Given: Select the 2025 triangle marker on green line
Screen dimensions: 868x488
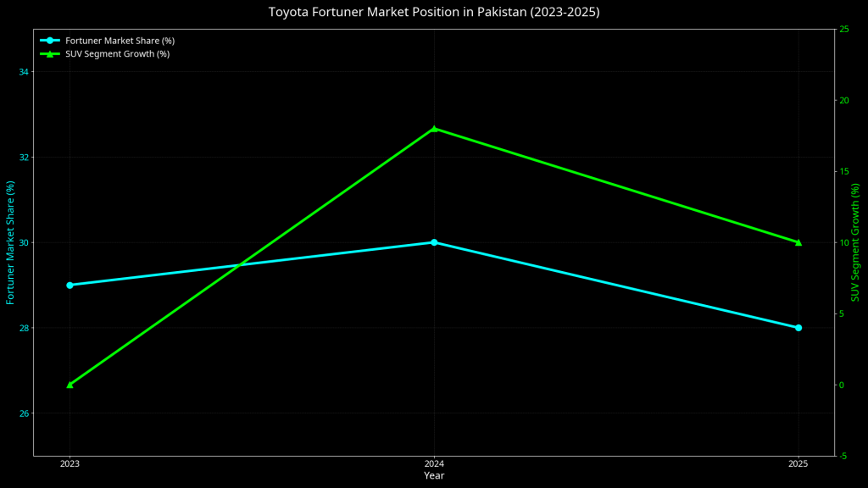Looking at the screenshot, I should point(798,242).
